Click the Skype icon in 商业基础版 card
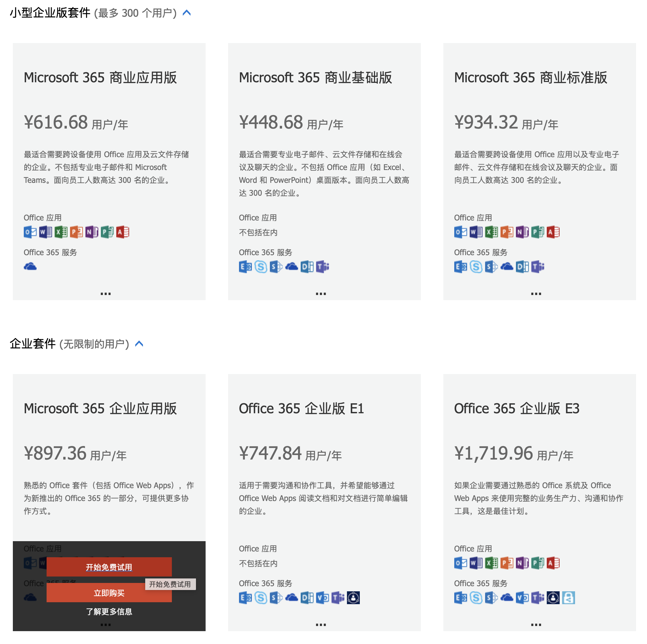Screen dimensions: 647x644 point(261,267)
